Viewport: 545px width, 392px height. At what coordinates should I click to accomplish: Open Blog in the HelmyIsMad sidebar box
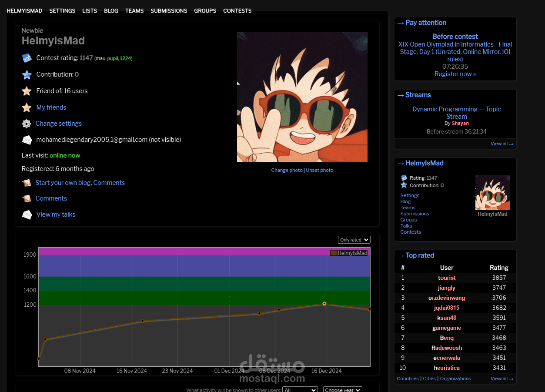(x=405, y=201)
